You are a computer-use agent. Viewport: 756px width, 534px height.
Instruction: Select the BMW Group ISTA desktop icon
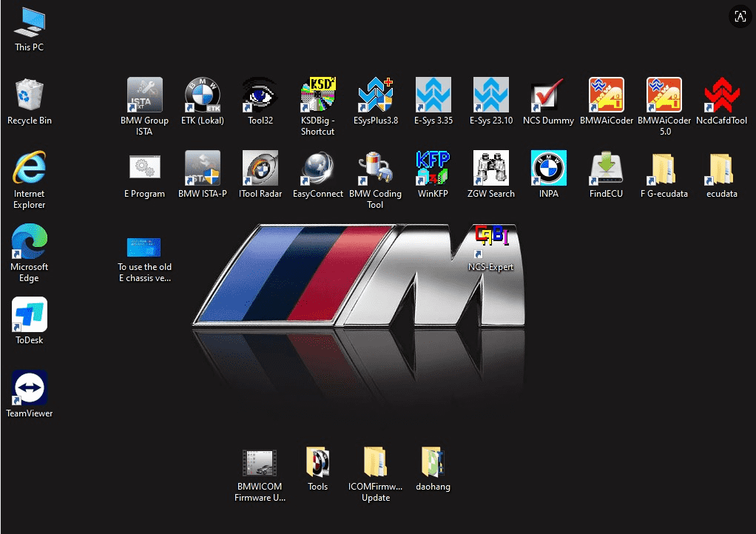(x=145, y=95)
